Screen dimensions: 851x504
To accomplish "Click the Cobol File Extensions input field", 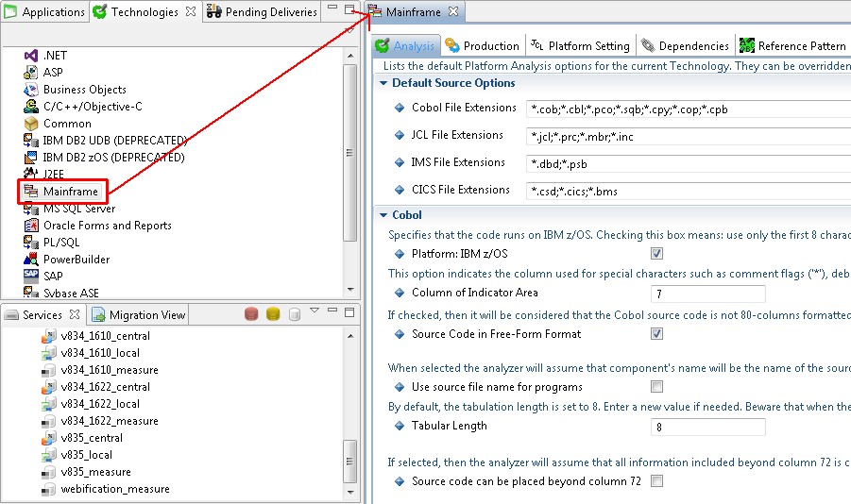I will click(x=688, y=109).
